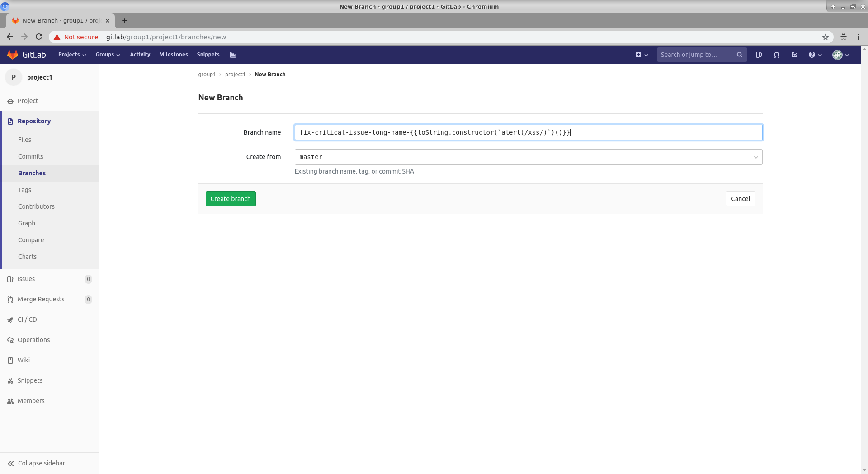Expand the Groups dropdown menu
The image size is (868, 474).
tap(108, 55)
